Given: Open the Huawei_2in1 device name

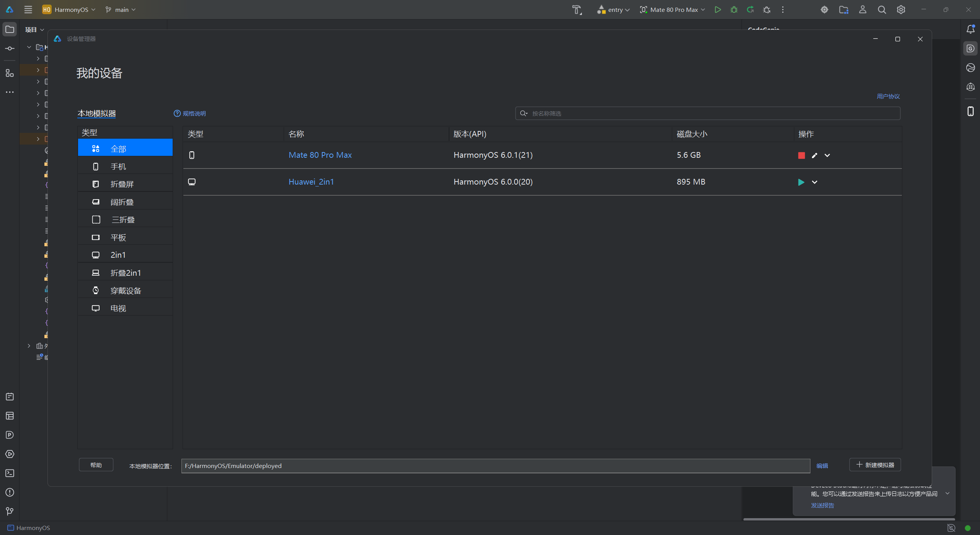Looking at the screenshot, I should tap(311, 182).
